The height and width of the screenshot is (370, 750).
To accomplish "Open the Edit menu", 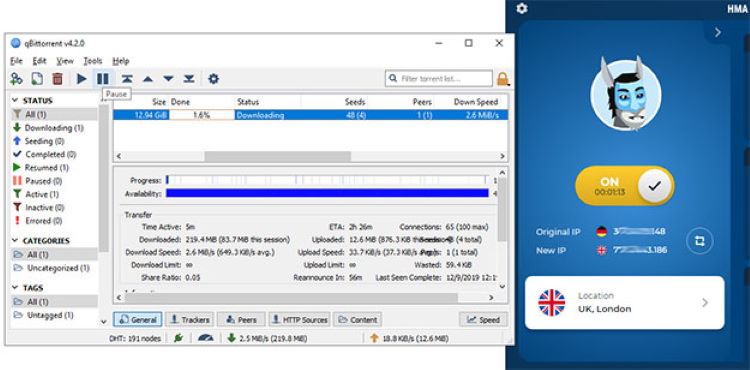I will pos(39,61).
